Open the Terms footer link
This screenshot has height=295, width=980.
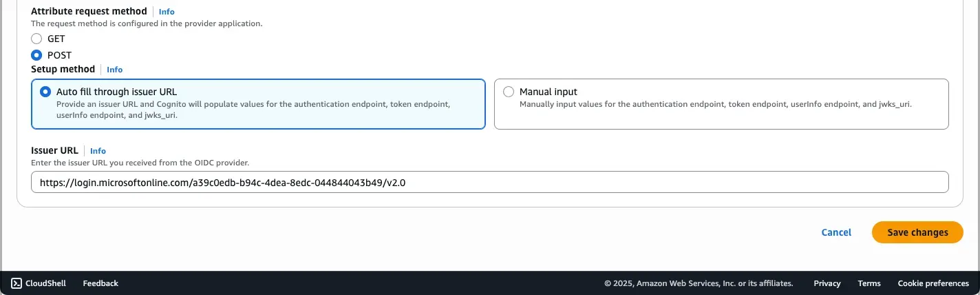pyautogui.click(x=869, y=283)
